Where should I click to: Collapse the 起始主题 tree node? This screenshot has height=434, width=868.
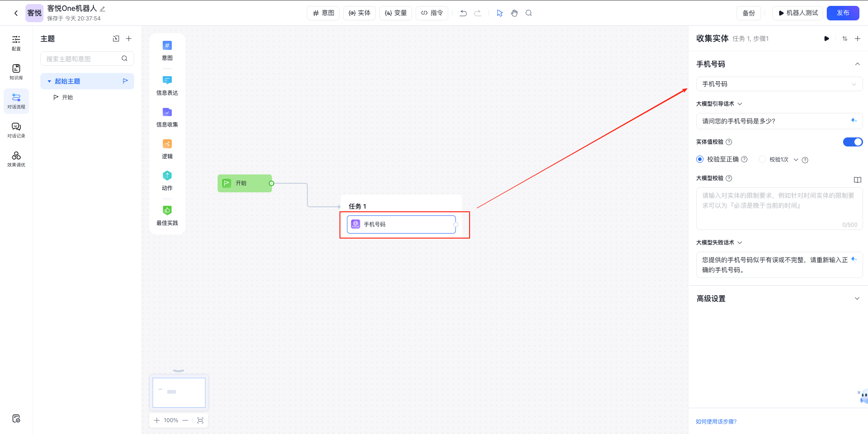pyautogui.click(x=49, y=81)
